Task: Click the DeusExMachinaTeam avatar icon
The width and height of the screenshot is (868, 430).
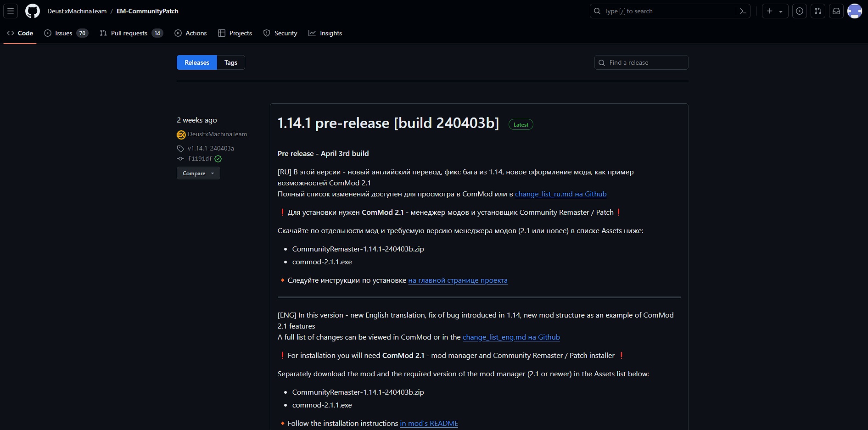Action: pyautogui.click(x=181, y=134)
